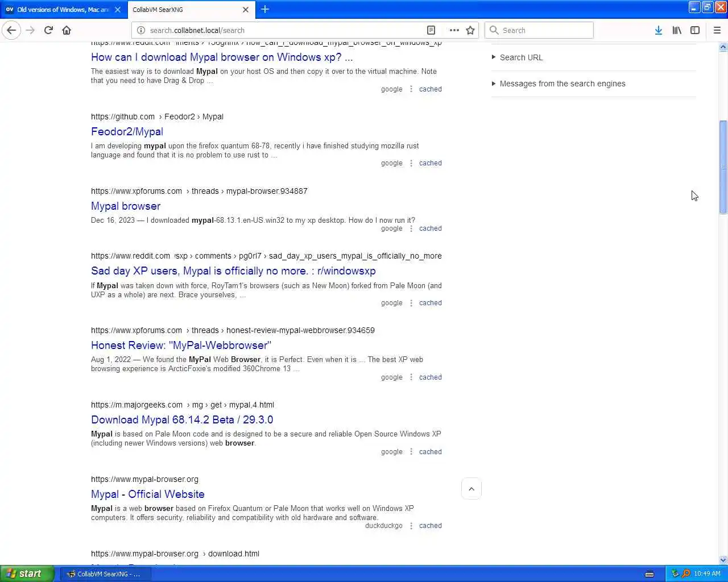728x582 pixels.
Task: Open the Feodor2/Mypal GitHub result
Action: click(x=127, y=132)
